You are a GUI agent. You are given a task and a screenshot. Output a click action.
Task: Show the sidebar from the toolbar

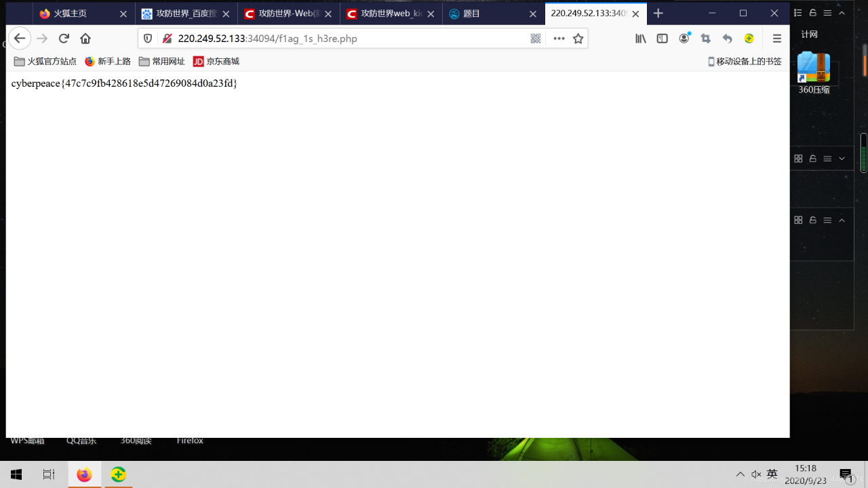tap(663, 39)
